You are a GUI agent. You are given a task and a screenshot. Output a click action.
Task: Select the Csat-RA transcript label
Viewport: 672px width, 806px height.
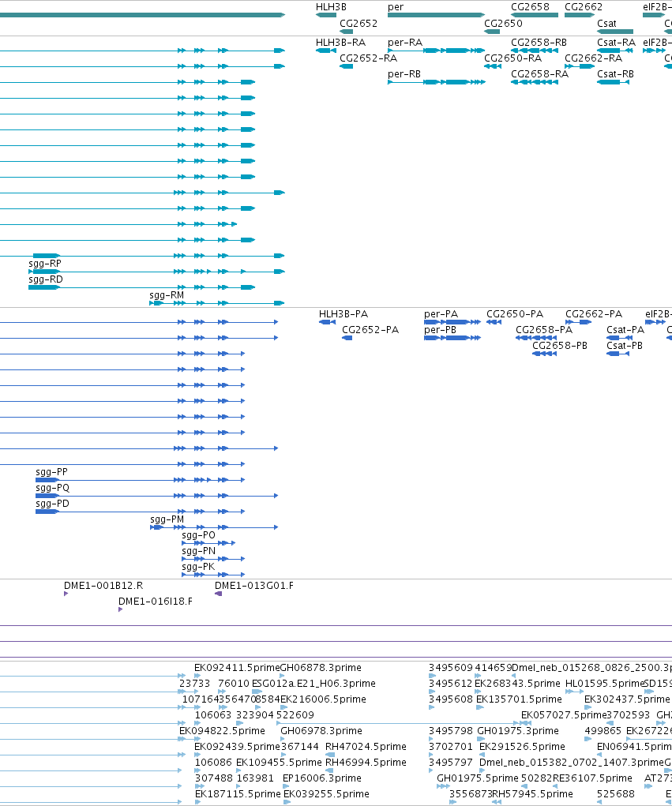coord(616,42)
